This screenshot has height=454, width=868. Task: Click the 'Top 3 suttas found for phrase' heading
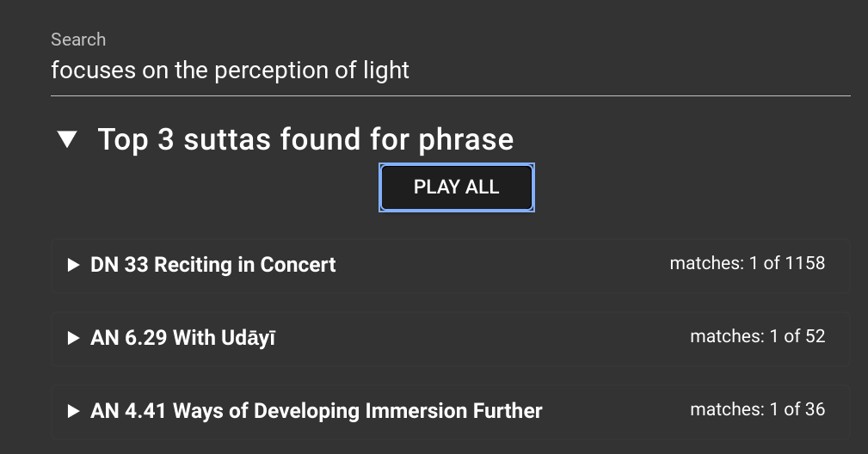(x=305, y=138)
